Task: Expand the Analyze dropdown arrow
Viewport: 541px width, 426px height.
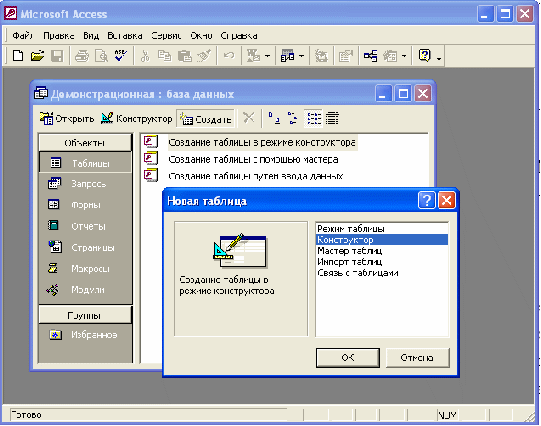Action: [x=302, y=56]
